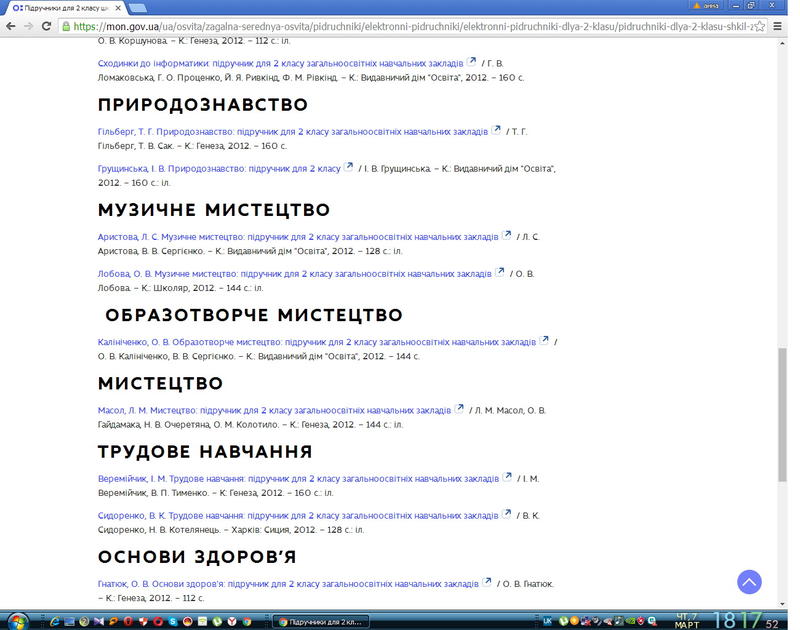The width and height of the screenshot is (800, 630).
Task: Click external-link icon after Лобова Музичне мистецтво
Action: pyautogui.click(x=500, y=271)
